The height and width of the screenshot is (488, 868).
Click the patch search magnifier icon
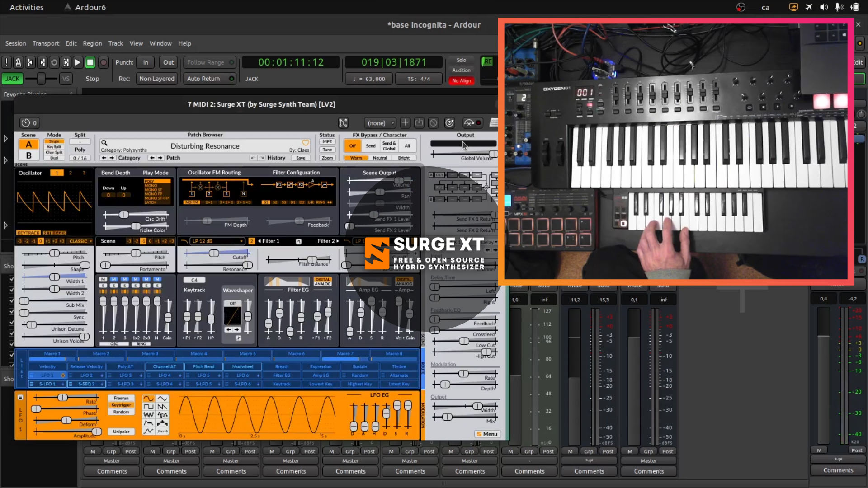(x=104, y=143)
